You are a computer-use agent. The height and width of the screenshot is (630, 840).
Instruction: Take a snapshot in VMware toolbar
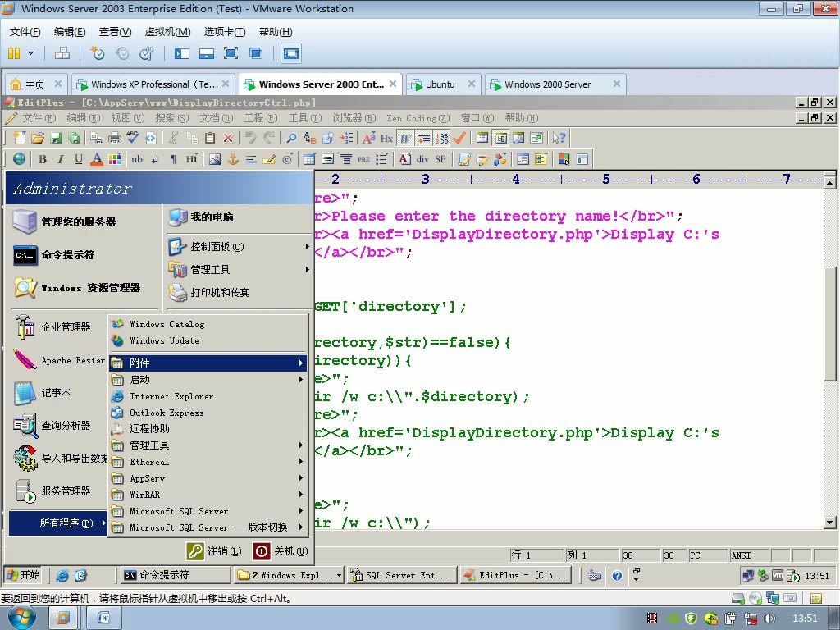pyautogui.click(x=97, y=53)
